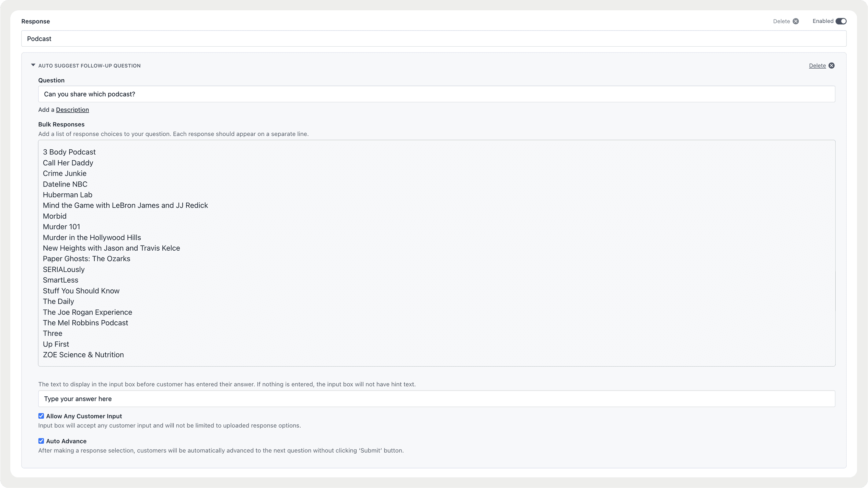This screenshot has width=868, height=488.
Task: Click the 'Up First' line
Action: tap(56, 344)
